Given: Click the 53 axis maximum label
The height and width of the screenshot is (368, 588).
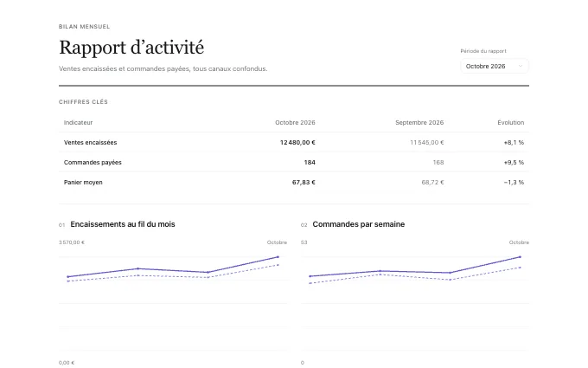Looking at the screenshot, I should pos(304,242).
